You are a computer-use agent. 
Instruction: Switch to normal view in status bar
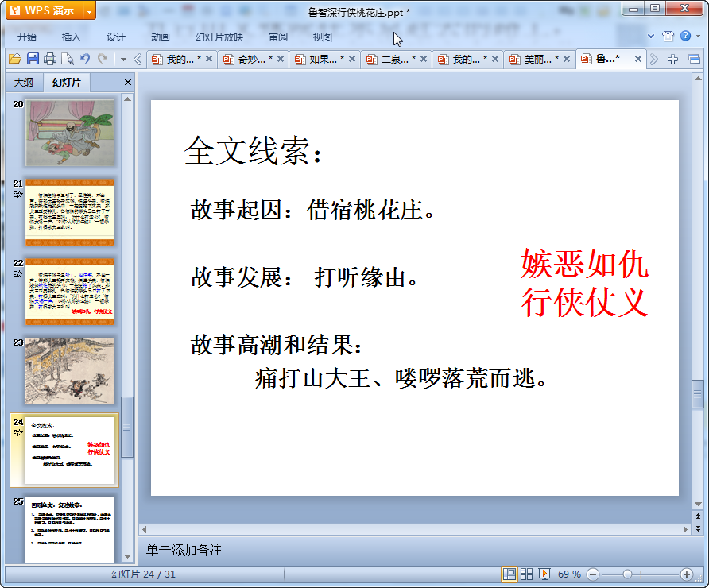pyautogui.click(x=509, y=574)
